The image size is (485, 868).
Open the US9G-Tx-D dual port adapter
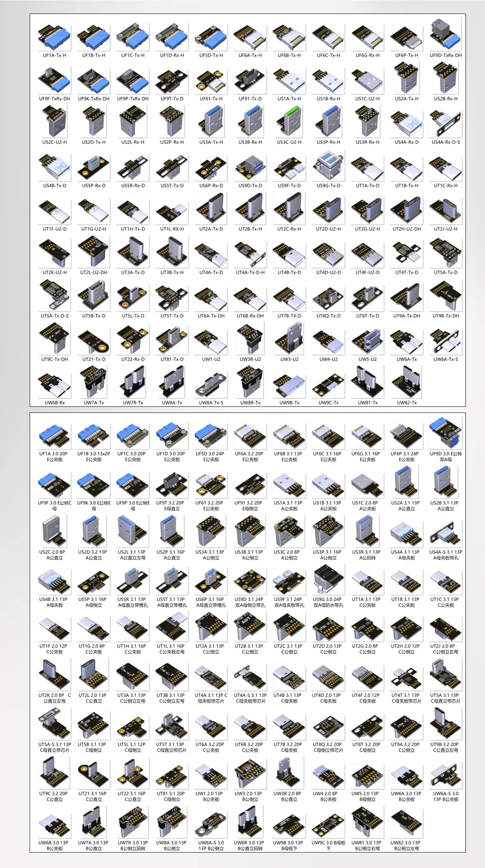(328, 166)
